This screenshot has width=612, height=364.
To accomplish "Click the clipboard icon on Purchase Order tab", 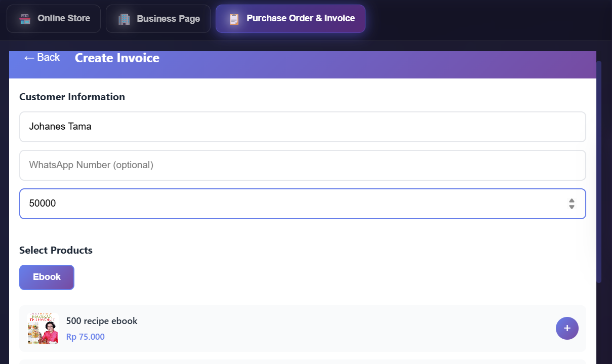I will point(233,18).
